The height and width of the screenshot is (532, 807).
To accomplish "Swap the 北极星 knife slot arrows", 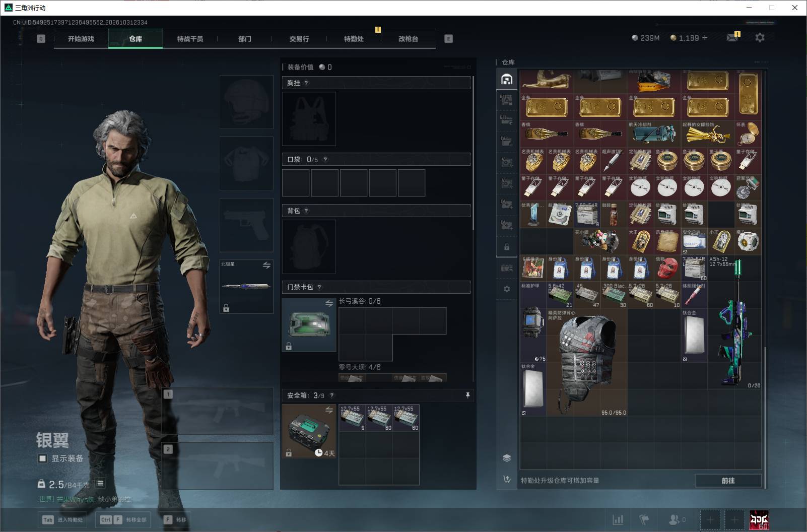I will coord(266,265).
